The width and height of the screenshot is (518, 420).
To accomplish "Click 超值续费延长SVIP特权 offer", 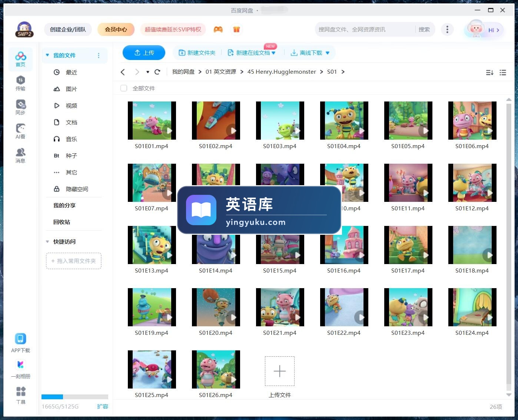I will point(173,29).
